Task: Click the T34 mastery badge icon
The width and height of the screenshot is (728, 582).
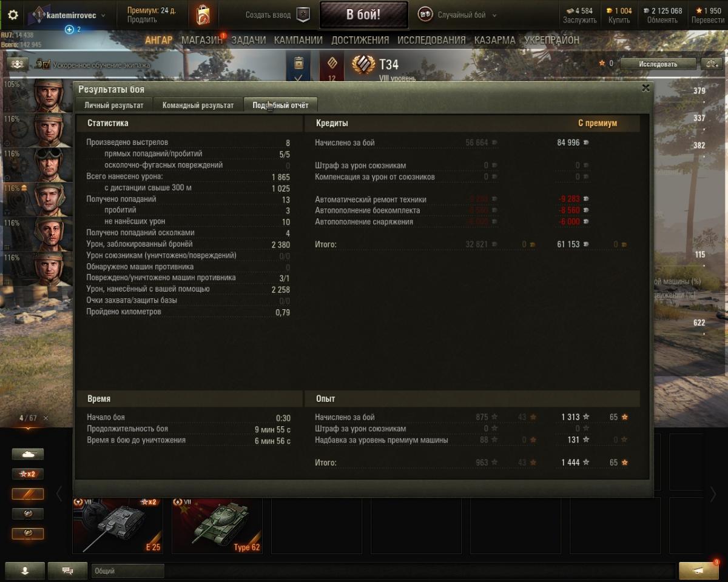Action: [363, 64]
